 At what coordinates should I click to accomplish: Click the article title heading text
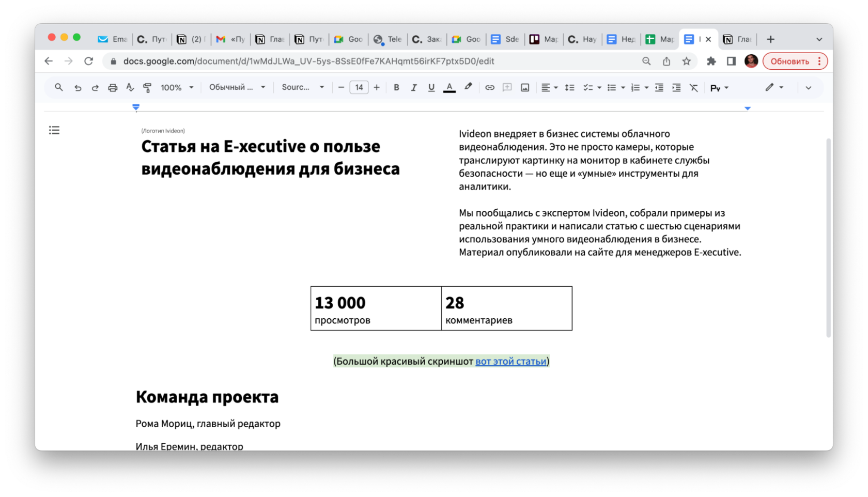pos(270,157)
